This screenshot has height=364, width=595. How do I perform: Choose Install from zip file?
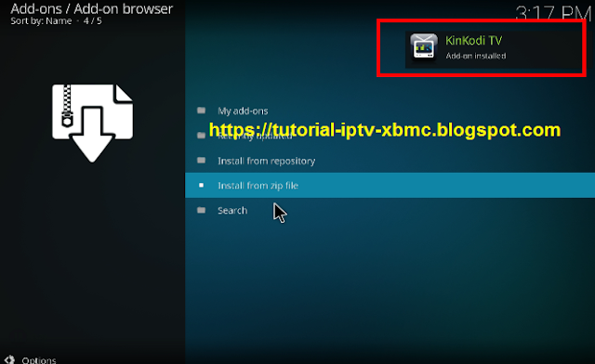tap(390, 185)
